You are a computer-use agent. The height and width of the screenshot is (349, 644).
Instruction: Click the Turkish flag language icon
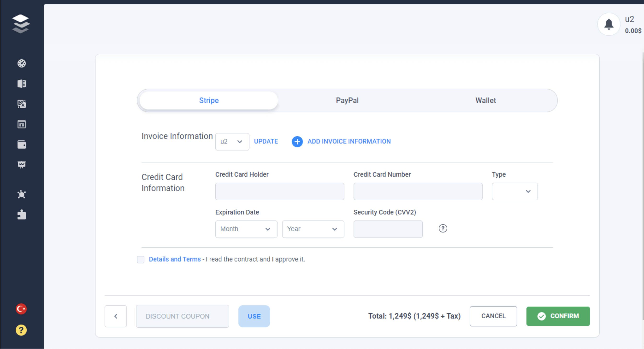click(21, 309)
